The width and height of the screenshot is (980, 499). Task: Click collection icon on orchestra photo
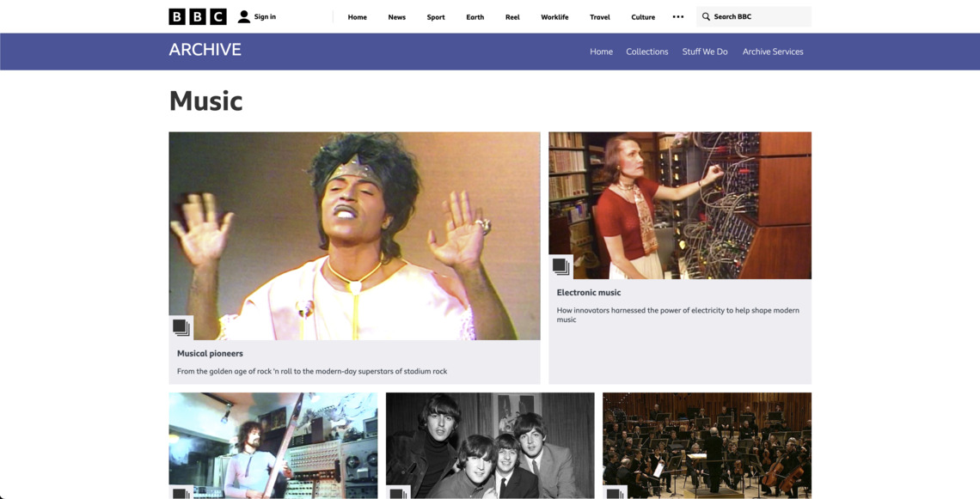(614, 494)
